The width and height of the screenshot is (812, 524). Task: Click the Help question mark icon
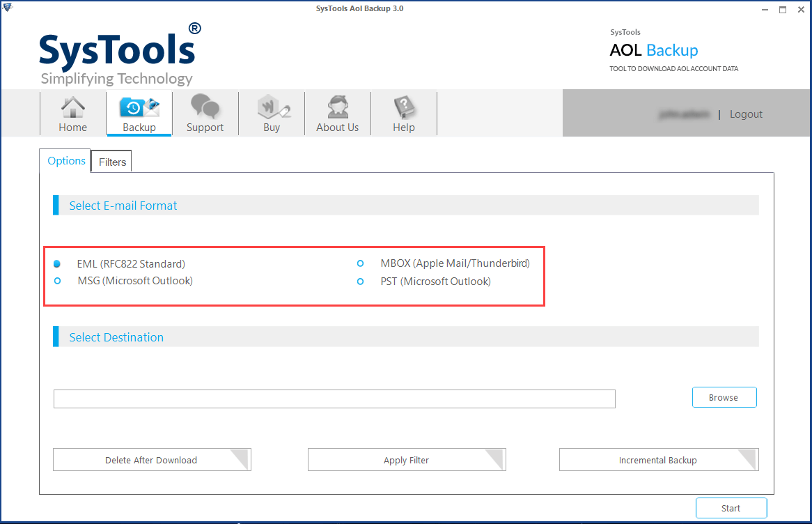pyautogui.click(x=403, y=113)
